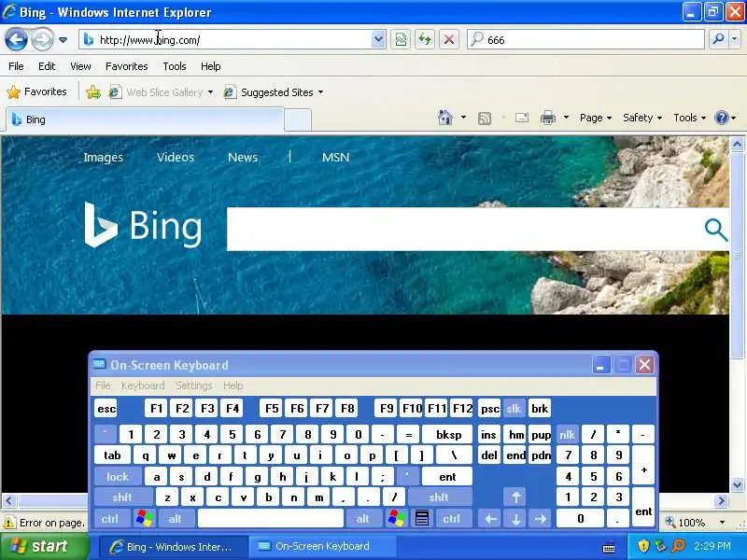Screen dimensions: 747x560
Task: Click the application menu key icon
Action: (x=422, y=518)
